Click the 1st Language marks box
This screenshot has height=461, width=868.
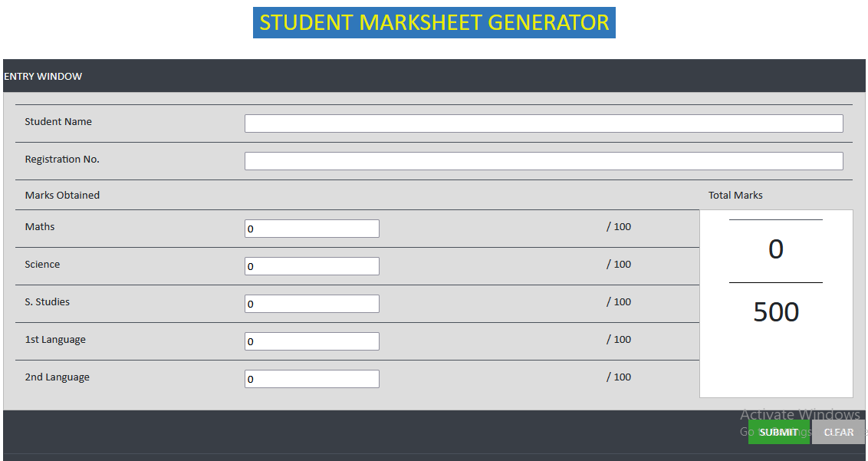(311, 341)
